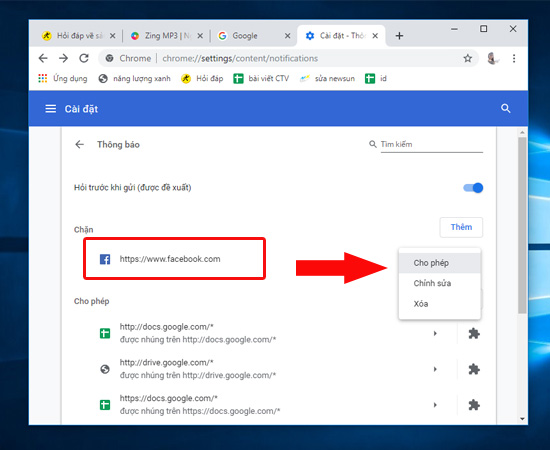Open the Ứng dụng apps bookmark
The image size is (550, 450).
coord(63,79)
